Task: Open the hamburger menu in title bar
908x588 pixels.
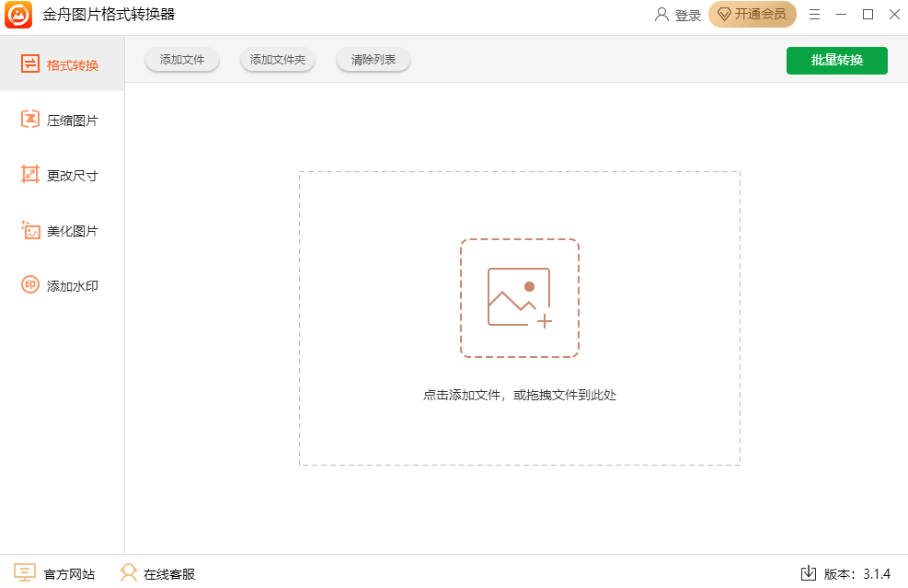Action: point(814,15)
